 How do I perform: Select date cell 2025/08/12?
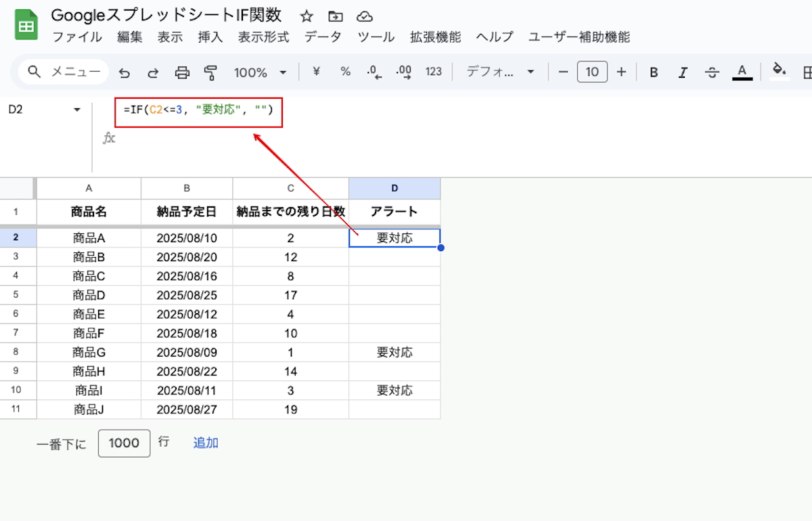(x=187, y=314)
